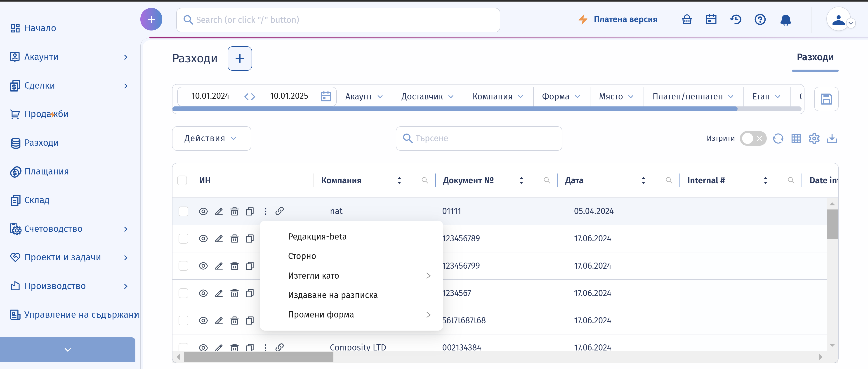
Task: Tick the checkbox for row 123456799
Action: tap(183, 266)
